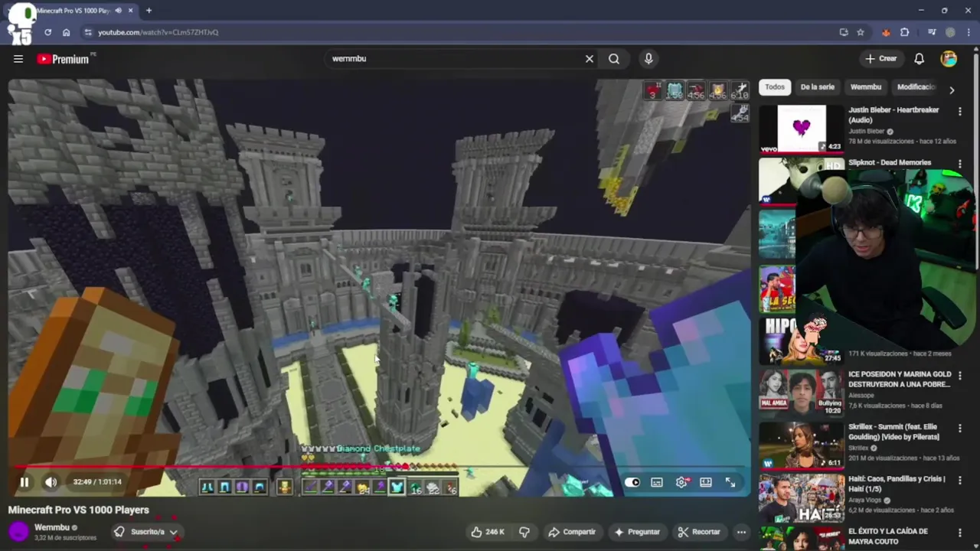Expand the Suscrito/a subscription dropdown
This screenshot has width=980, height=551.
pos(145,532)
